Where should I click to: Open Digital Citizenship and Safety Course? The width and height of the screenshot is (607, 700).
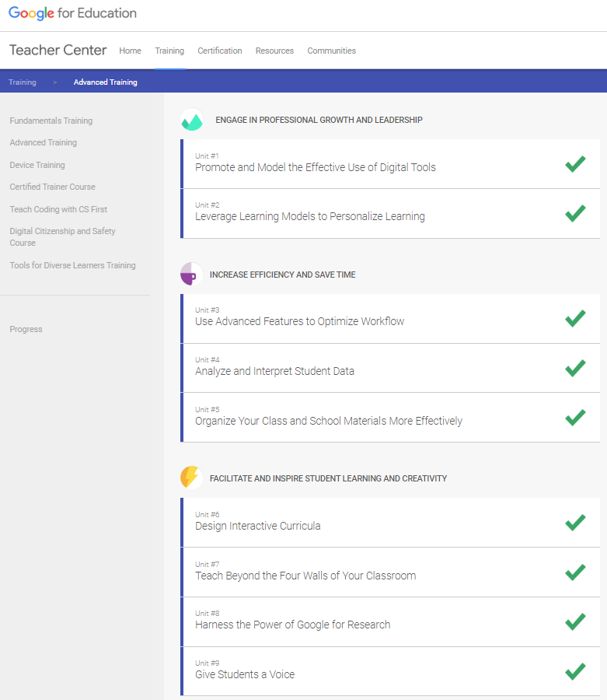click(62, 237)
